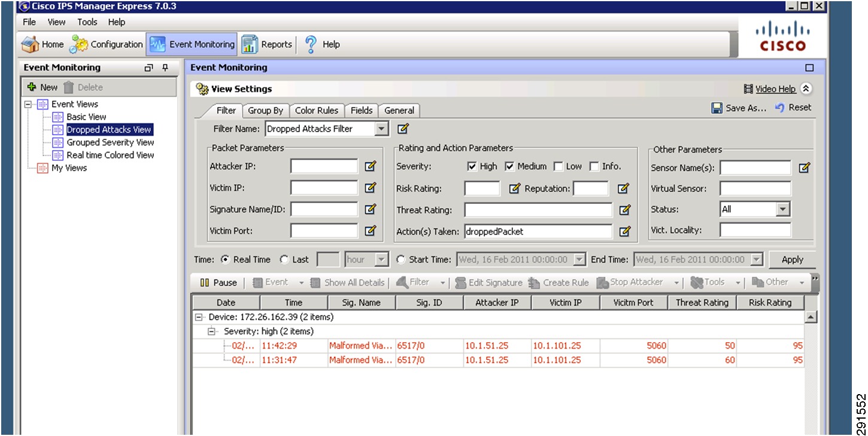Collapse the View Settings panel chevron
This screenshot has height=436, width=868.
[806, 89]
